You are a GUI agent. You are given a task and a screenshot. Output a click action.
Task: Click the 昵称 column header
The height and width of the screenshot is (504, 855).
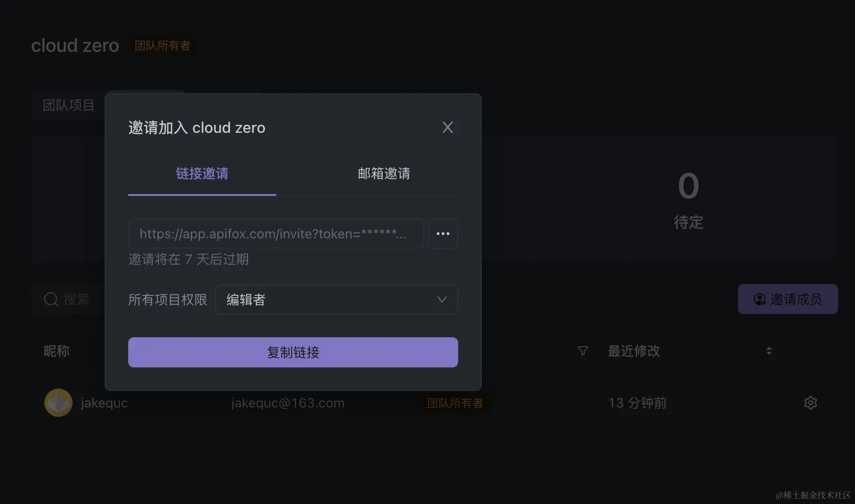click(x=57, y=351)
